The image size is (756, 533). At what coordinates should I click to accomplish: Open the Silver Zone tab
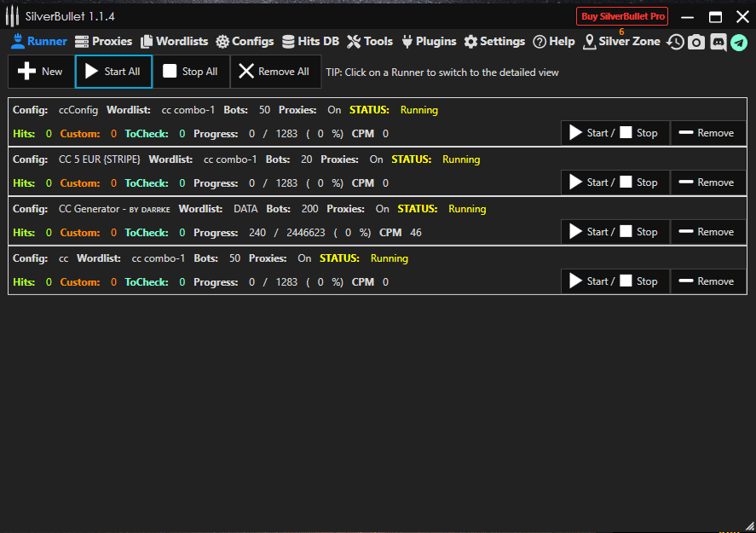(621, 42)
